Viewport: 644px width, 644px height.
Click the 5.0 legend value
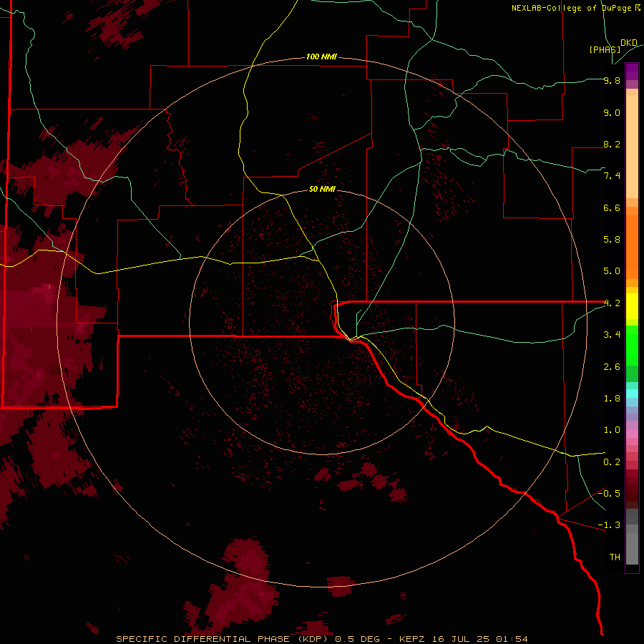pos(612,271)
